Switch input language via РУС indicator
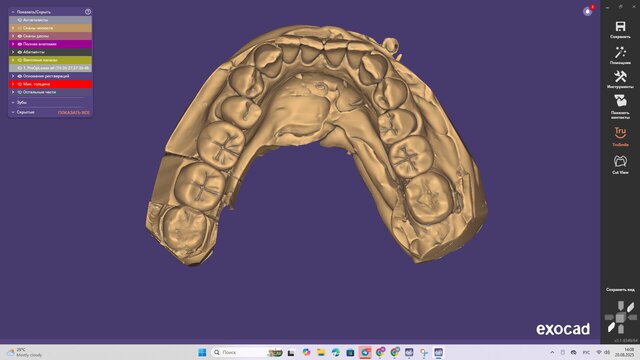Image resolution: width=640 pixels, height=360 pixels. [586, 352]
